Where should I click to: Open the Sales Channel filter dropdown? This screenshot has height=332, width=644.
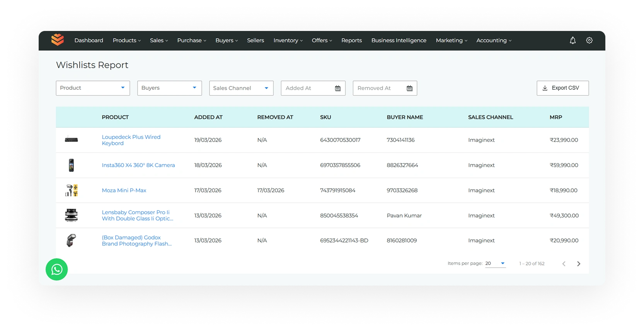(241, 88)
